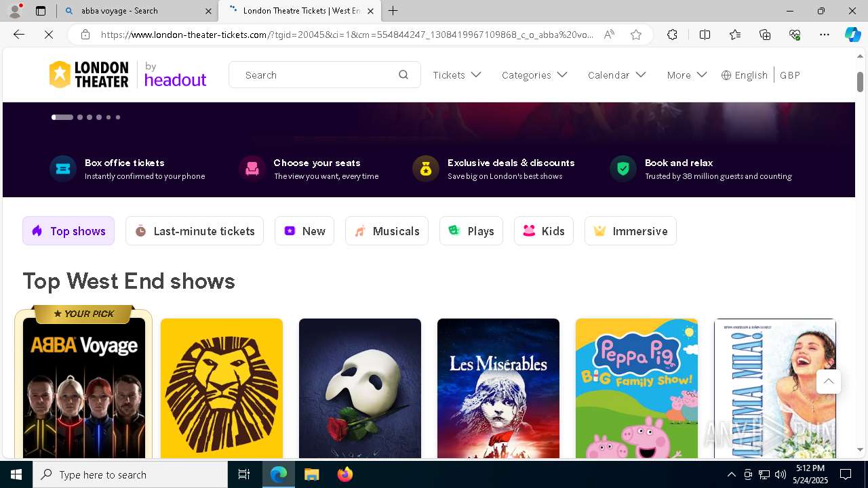Open Collections toolbar icon
868x488 pixels.
(x=765, y=35)
